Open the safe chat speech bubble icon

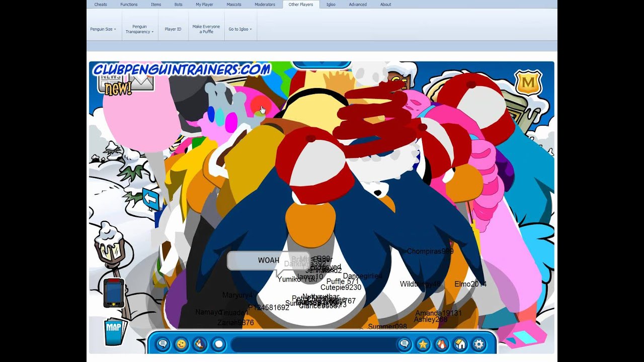(163, 344)
